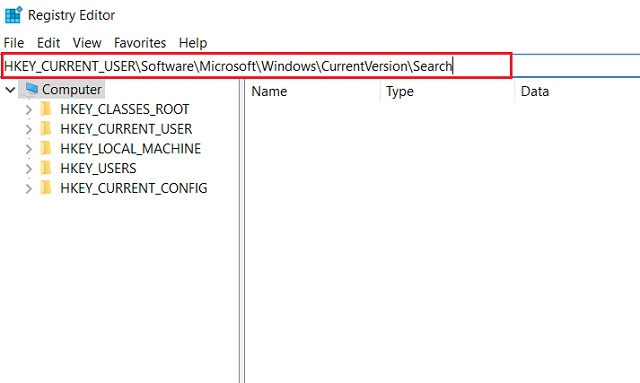Image resolution: width=640 pixels, height=383 pixels.
Task: Select HKEY_CLASSES_ROOT label in tree
Action: [x=125, y=109]
